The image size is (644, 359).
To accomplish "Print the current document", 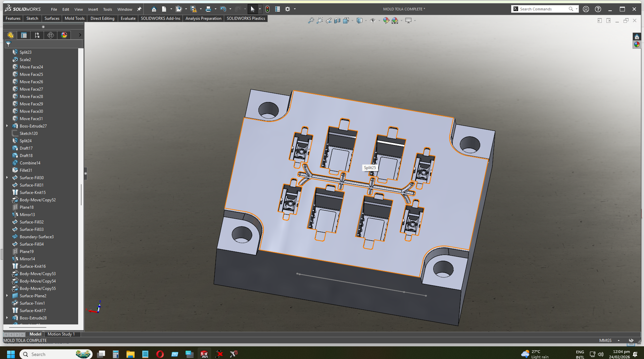I will 208,9.
